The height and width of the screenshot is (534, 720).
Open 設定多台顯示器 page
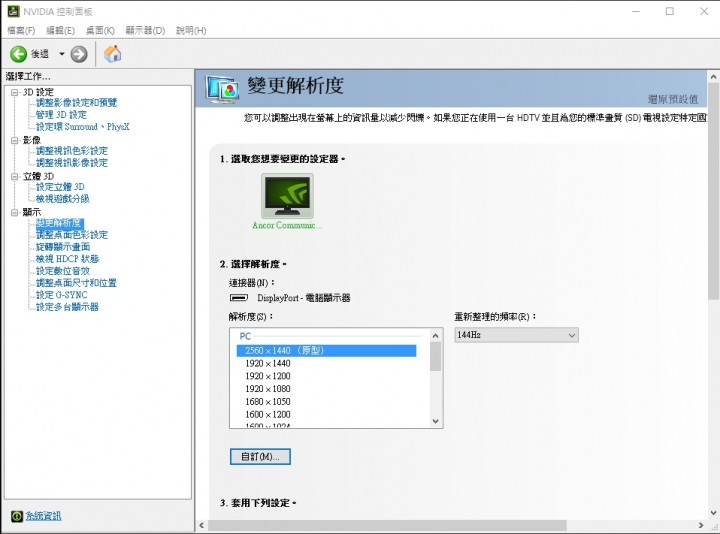[x=67, y=306]
